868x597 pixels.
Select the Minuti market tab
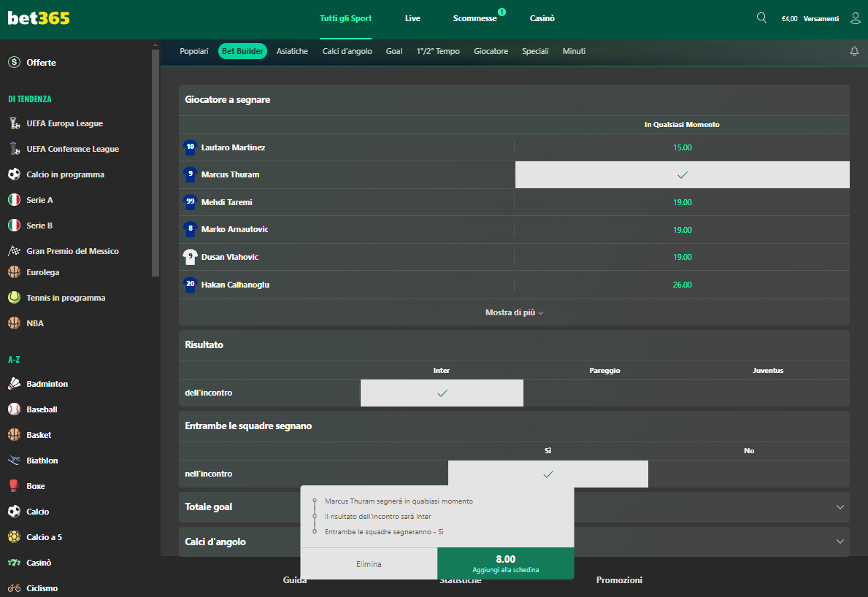(574, 51)
